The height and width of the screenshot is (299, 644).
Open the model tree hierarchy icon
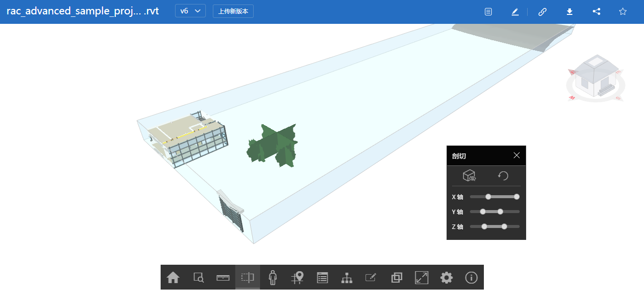pos(347,278)
